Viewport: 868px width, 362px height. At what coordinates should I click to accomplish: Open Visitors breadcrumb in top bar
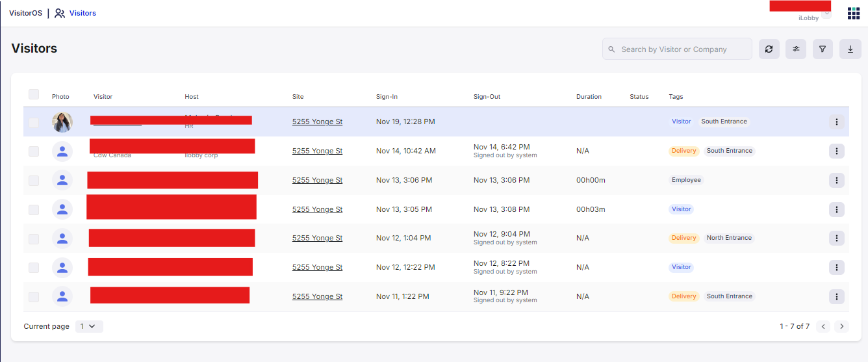82,13
